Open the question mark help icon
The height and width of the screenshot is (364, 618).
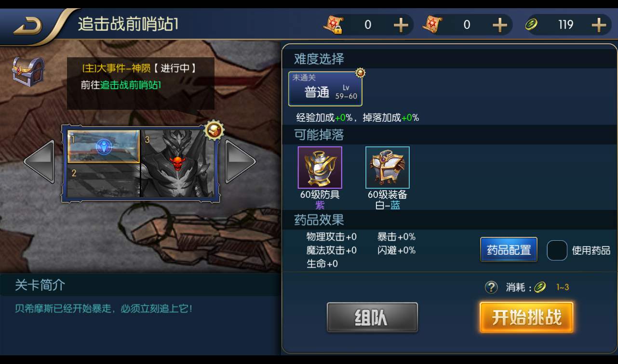click(491, 287)
